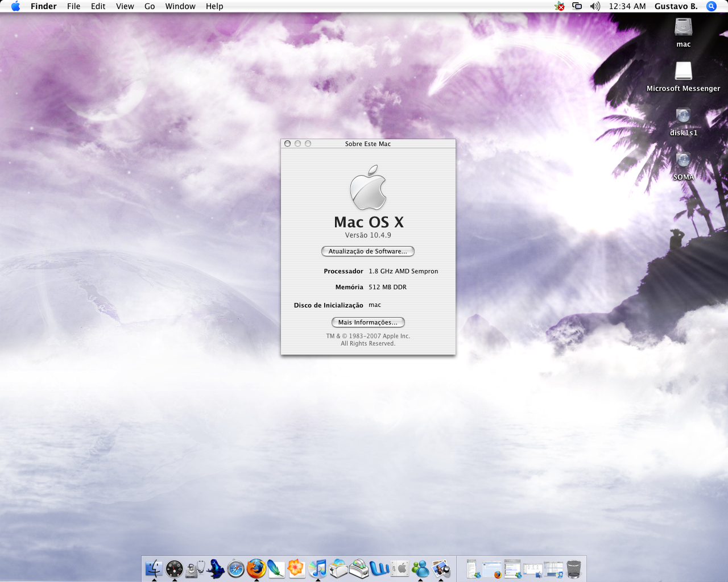The height and width of the screenshot is (582, 728).
Task: Open Disk Utility stethoscope icon in Dock
Action: click(x=195, y=568)
